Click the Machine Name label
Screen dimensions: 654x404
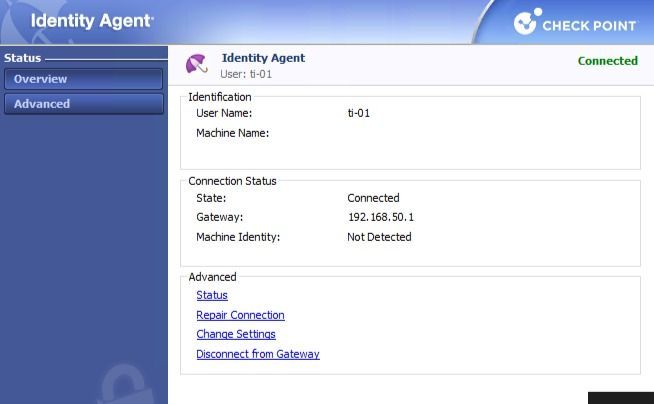pos(232,133)
